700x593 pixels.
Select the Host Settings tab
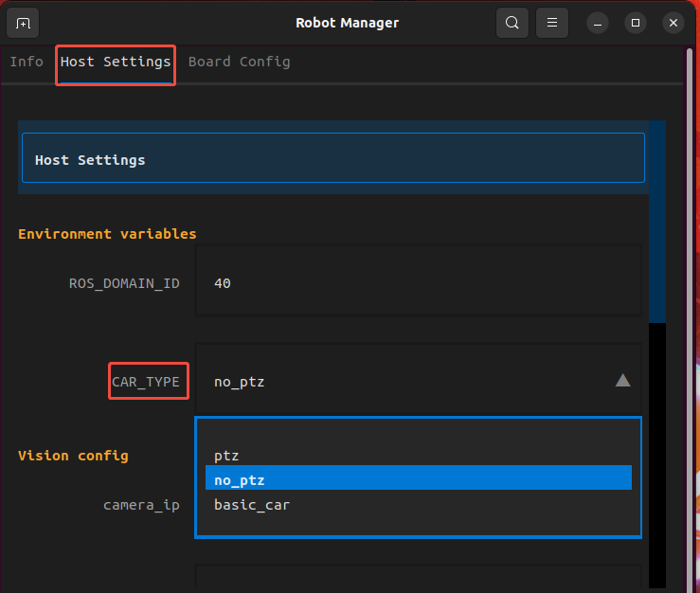(x=116, y=62)
